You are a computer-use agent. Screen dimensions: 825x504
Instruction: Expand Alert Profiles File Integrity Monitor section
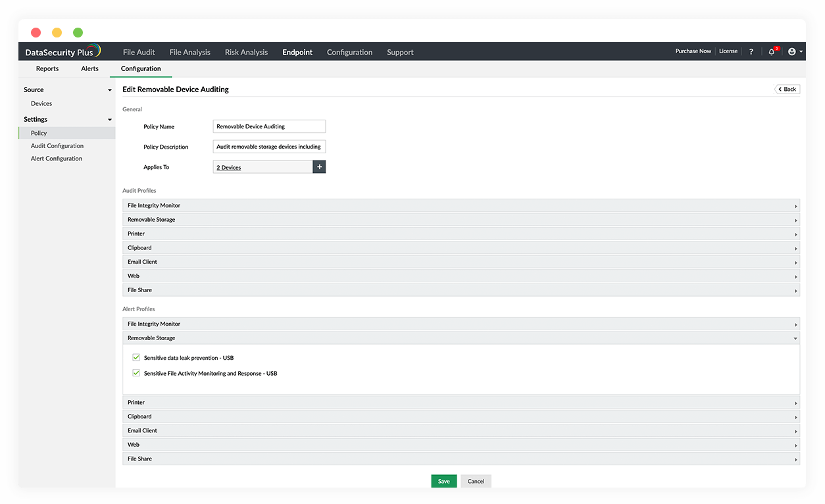tap(461, 324)
